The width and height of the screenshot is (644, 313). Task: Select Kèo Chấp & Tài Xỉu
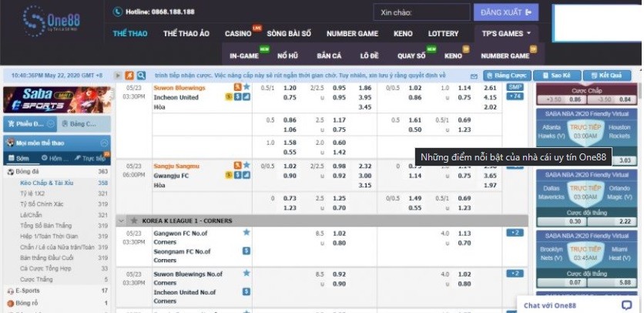(47, 183)
